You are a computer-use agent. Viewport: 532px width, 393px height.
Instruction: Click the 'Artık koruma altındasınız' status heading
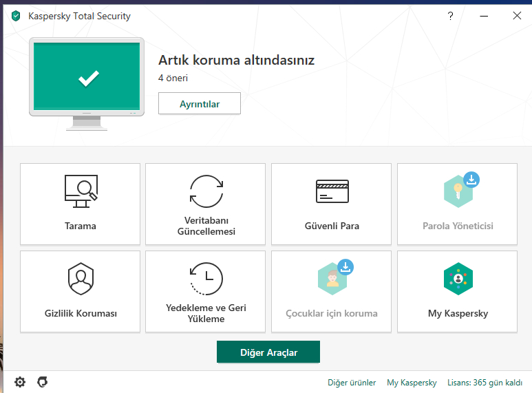tap(237, 60)
